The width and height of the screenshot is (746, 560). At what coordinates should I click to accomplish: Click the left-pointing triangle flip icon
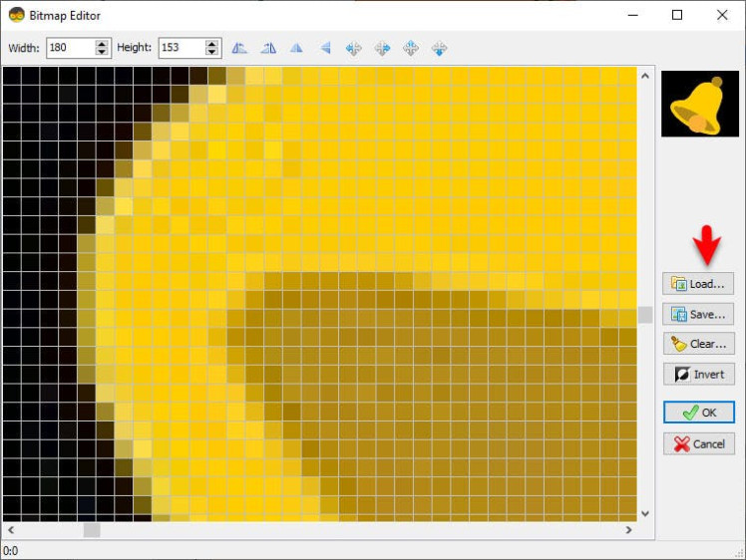pos(325,48)
